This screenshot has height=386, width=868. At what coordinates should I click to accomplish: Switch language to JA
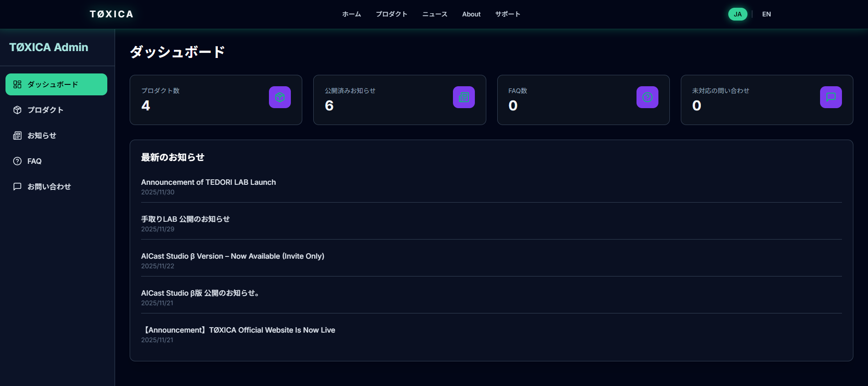[x=737, y=14]
